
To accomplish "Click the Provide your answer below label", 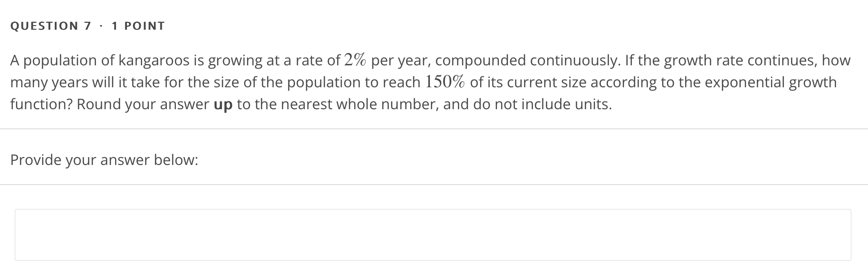I will (104, 160).
